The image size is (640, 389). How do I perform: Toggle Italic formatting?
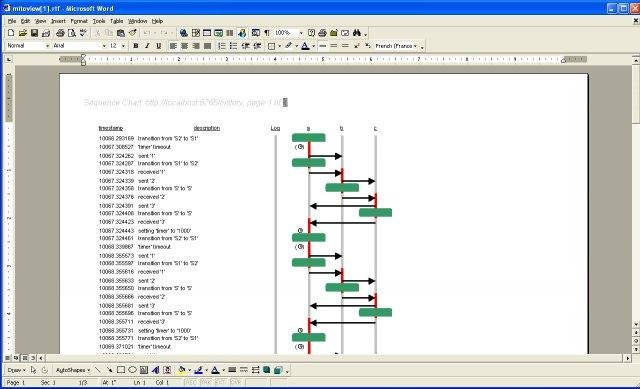click(x=147, y=46)
